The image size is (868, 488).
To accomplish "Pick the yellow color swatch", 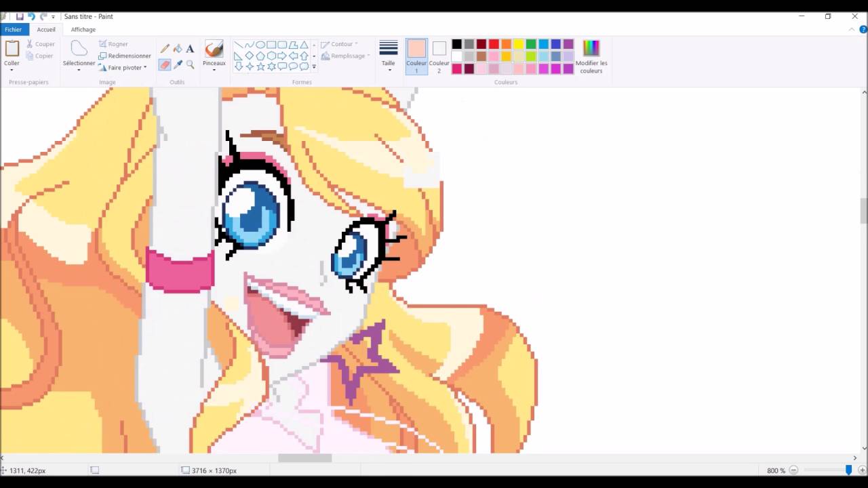I will tap(519, 44).
